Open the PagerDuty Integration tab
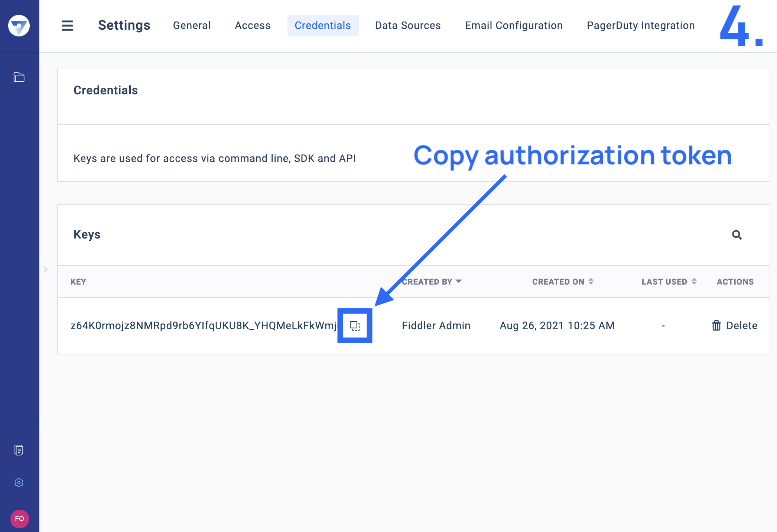The width and height of the screenshot is (777, 532). click(641, 26)
